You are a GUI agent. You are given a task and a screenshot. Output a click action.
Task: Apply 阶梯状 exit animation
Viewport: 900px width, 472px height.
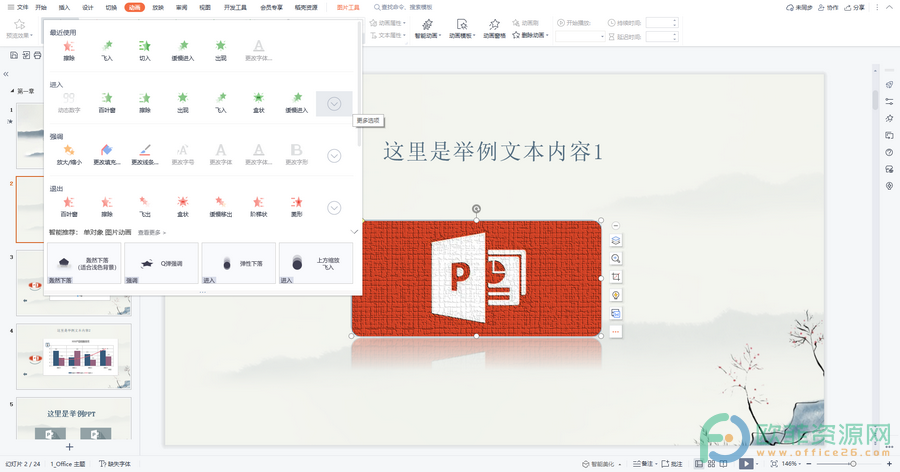tap(259, 207)
